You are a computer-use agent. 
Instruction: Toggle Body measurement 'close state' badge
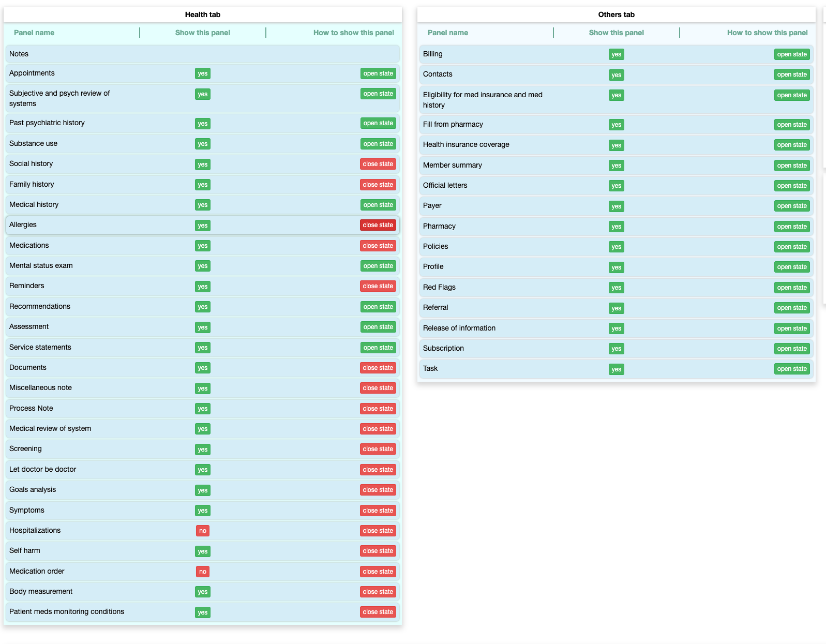(x=378, y=592)
